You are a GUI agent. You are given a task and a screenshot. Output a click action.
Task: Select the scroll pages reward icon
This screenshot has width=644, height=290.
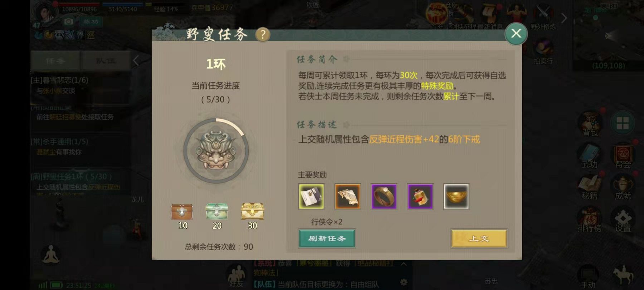tap(347, 197)
